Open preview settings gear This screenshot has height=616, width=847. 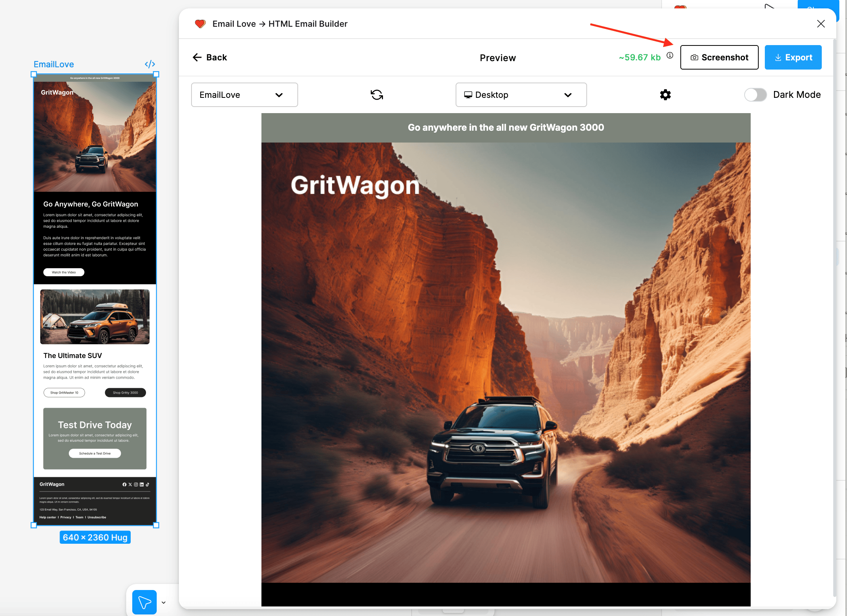(x=665, y=95)
